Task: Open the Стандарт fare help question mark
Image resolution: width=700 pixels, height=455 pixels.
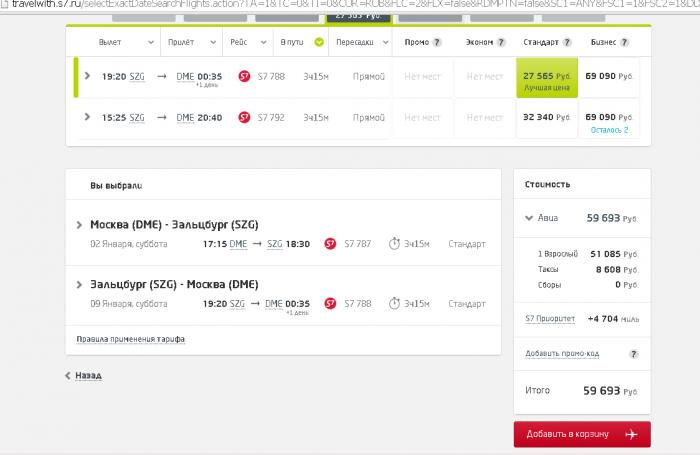Action: click(567, 42)
